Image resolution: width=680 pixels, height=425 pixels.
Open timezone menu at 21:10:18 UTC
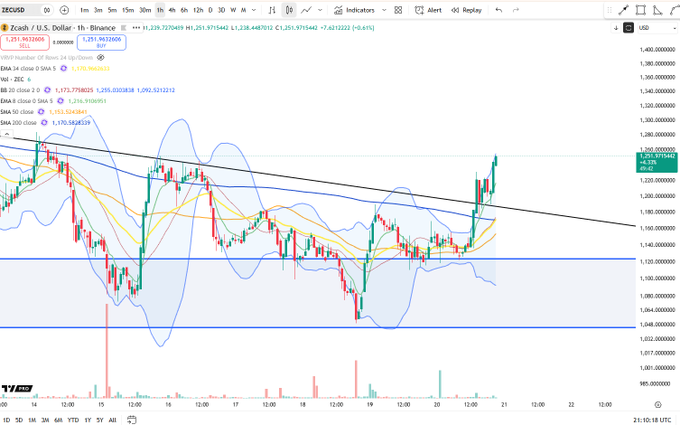click(652, 420)
